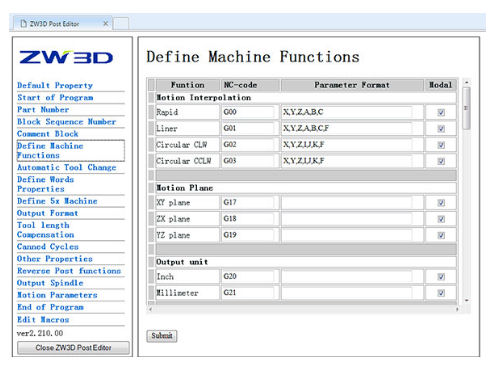Click the vertical scrollbar thumb
This screenshot has height=370, width=494.
[467, 108]
